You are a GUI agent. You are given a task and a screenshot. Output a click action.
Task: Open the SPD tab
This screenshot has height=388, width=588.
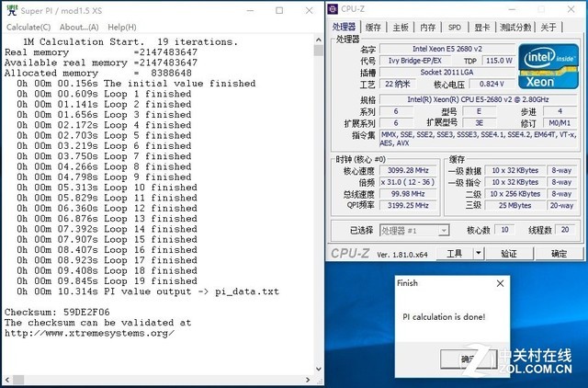(x=454, y=28)
